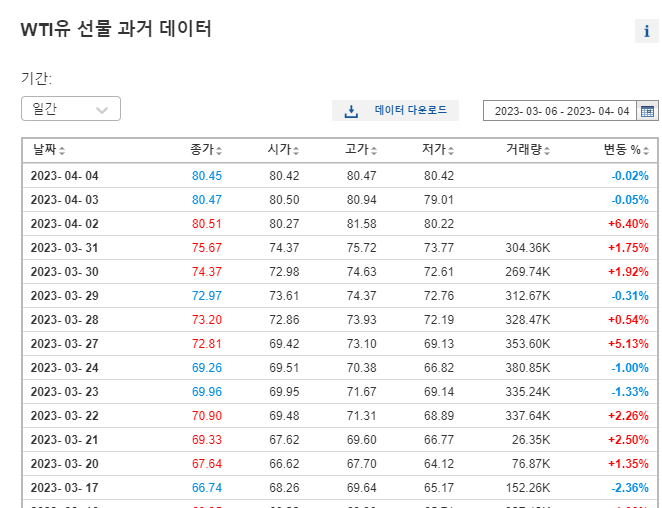The height and width of the screenshot is (508, 662).
Task: Select the date cell 2023- 03- 24
Action: 65,368
